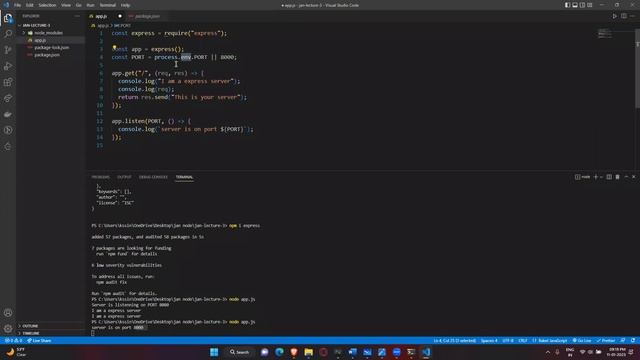Image resolution: width=640 pixels, height=360 pixels.
Task: Switch to the PROBLEMS panel tab
Action: coord(100,177)
